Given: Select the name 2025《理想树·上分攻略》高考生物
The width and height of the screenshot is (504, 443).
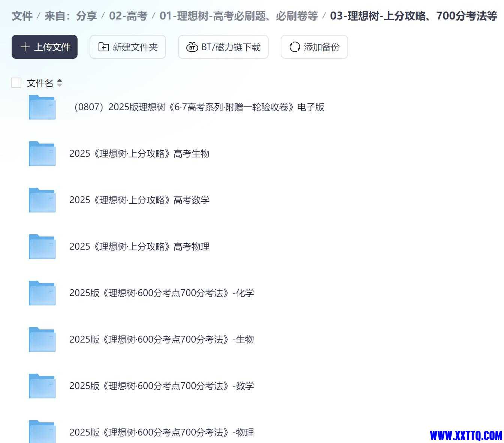Looking at the screenshot, I should coord(139,154).
